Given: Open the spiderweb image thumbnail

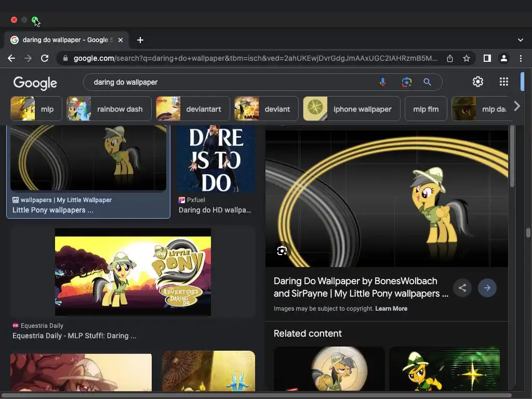Looking at the screenshot, I should (209, 371).
